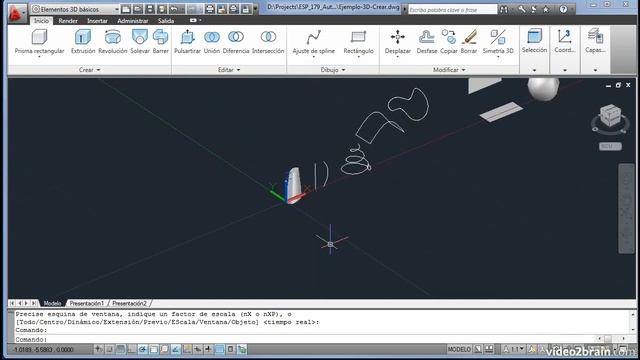Activate the Extrusión tool

83,42
